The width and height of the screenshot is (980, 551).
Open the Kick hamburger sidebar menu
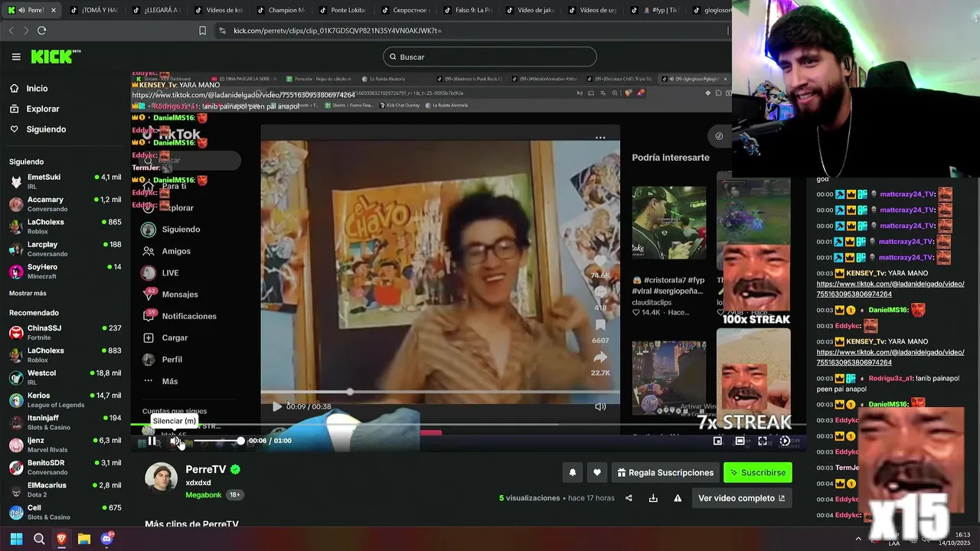click(16, 57)
